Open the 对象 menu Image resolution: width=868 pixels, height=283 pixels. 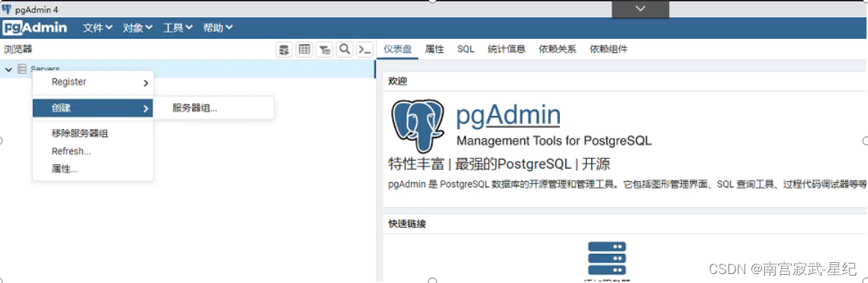[138, 28]
